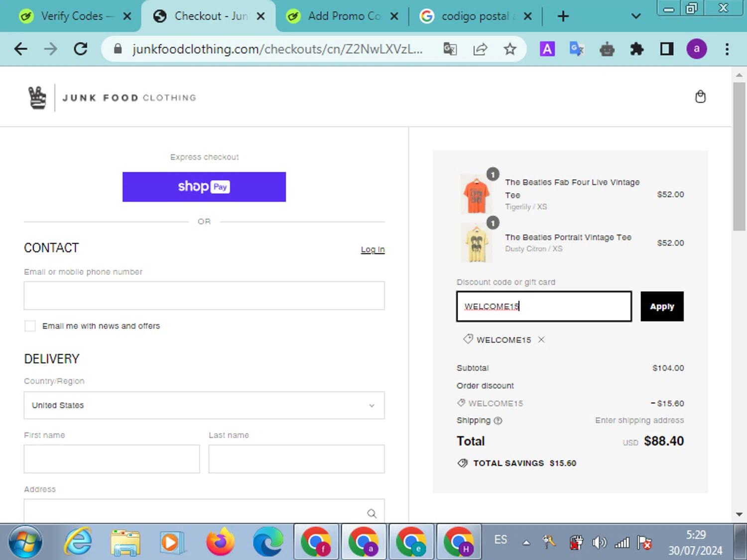Expand the Country/Region United States dropdown
This screenshot has width=747, height=560.
(x=204, y=405)
